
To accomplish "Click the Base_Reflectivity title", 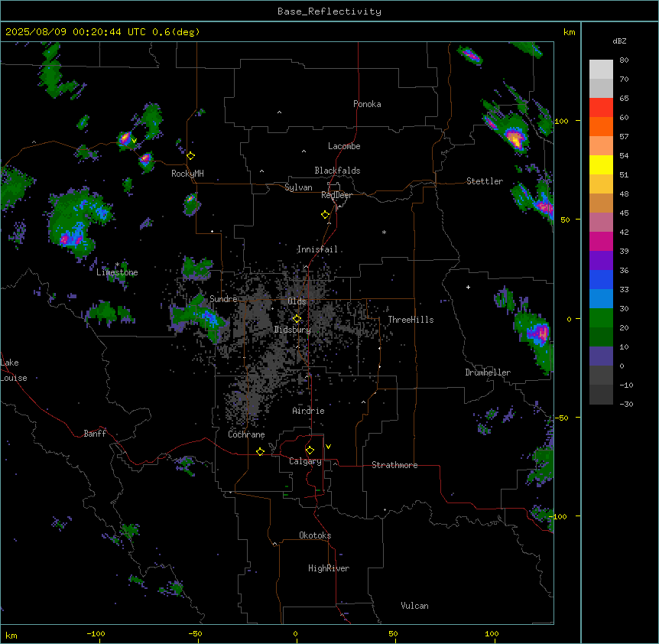I will coord(329,11).
